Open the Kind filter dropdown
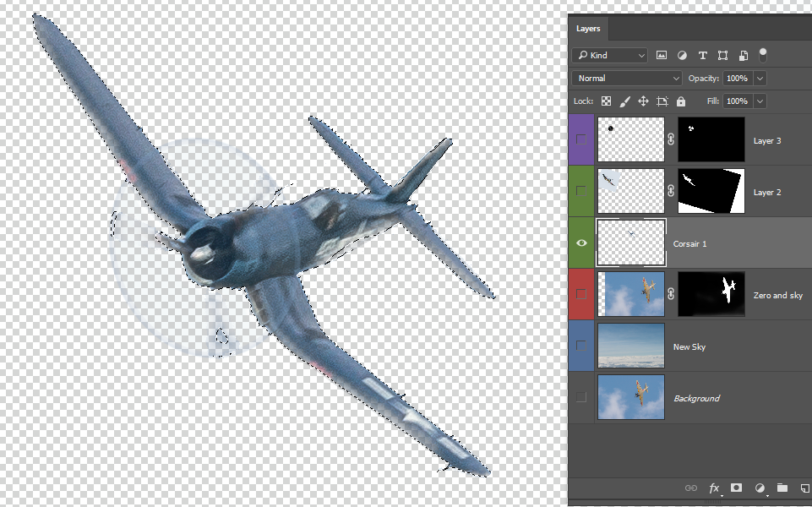Image resolution: width=812 pixels, height=507 pixels. tap(610, 55)
